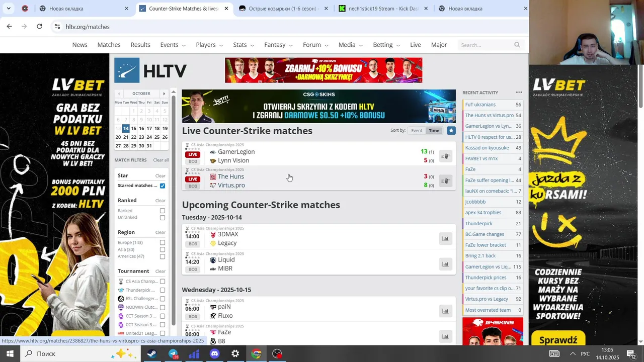The image size is (644, 362).
Task: Open the Results menu item
Action: click(140, 45)
